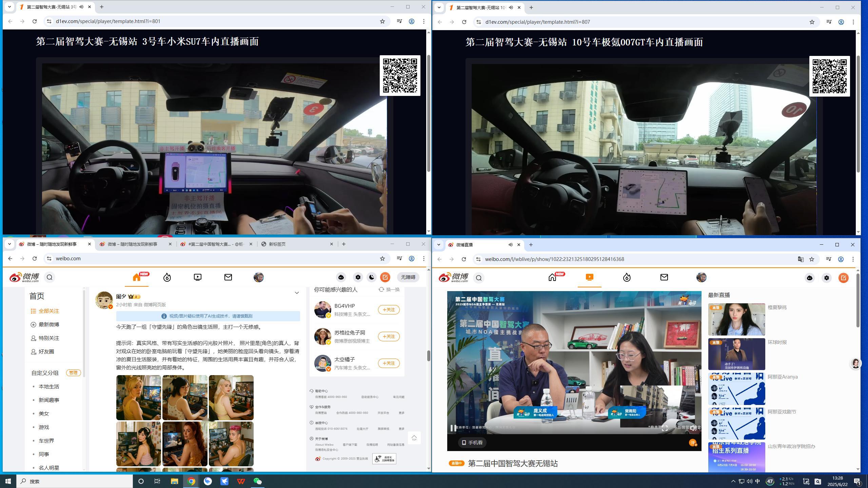The image size is (868, 488).
Task: Select 最新微博 in the sidebar
Action: (49, 325)
